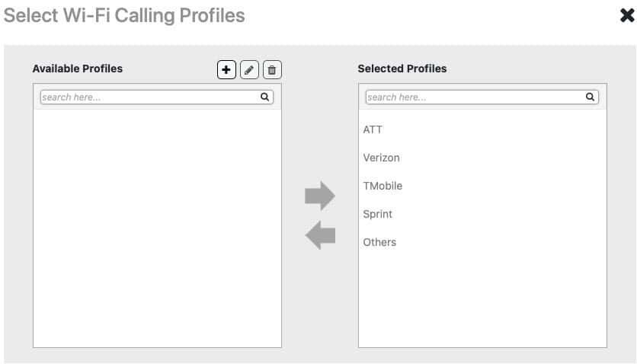Click the pencil edit profile icon
The width and height of the screenshot is (637, 364).
coord(249,70)
